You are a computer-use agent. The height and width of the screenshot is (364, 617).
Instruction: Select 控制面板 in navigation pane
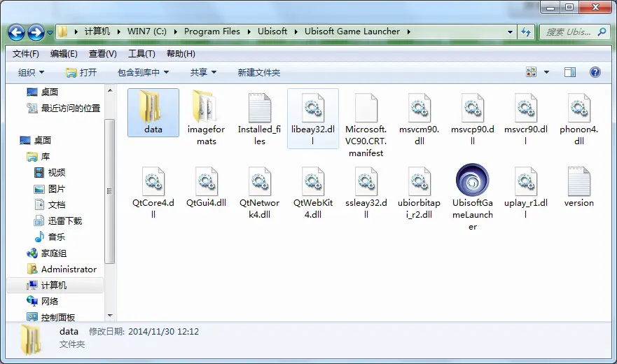(x=50, y=317)
